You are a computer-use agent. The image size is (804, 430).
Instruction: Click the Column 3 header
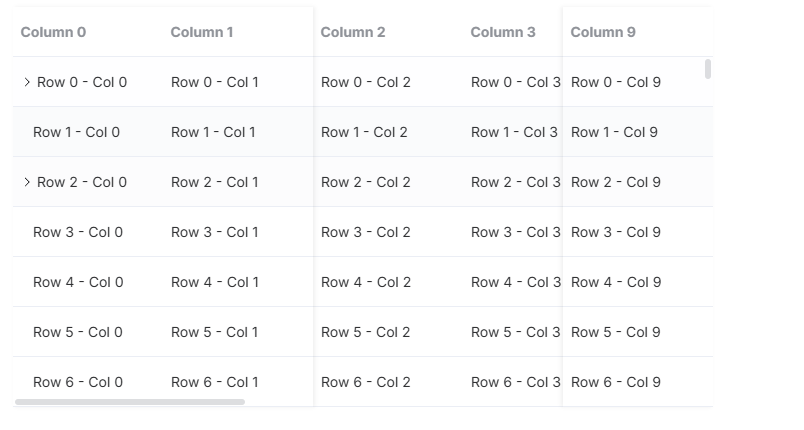(503, 32)
